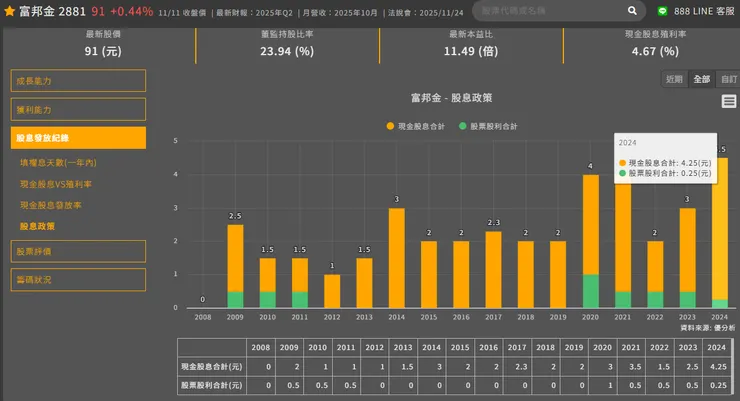Click the 最新財報：2025年Q2 text
This screenshot has height=401, width=740.
[x=254, y=13]
